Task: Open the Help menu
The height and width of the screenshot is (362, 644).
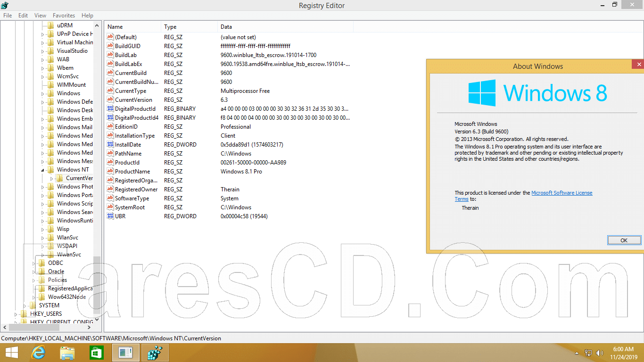Action: point(87,16)
